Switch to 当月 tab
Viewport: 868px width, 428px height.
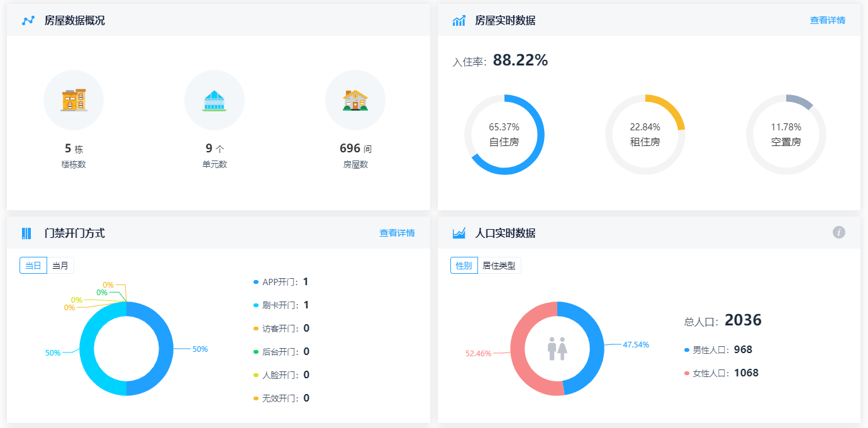60,266
